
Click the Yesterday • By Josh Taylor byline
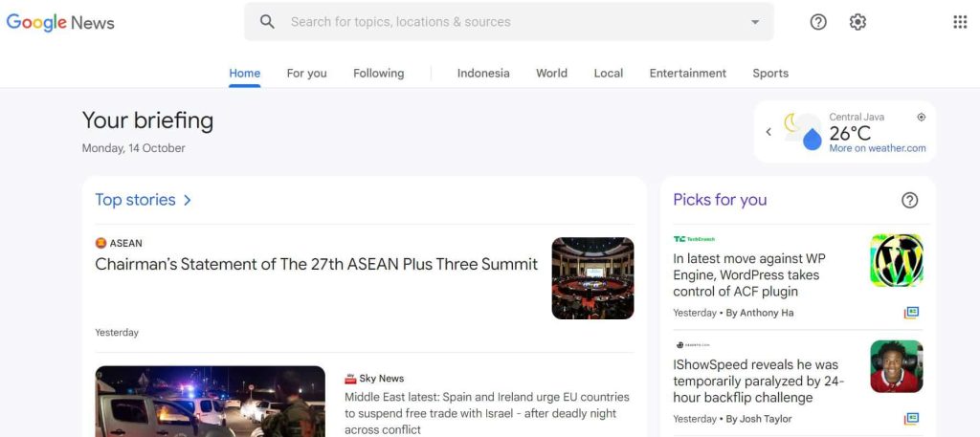tap(732, 419)
